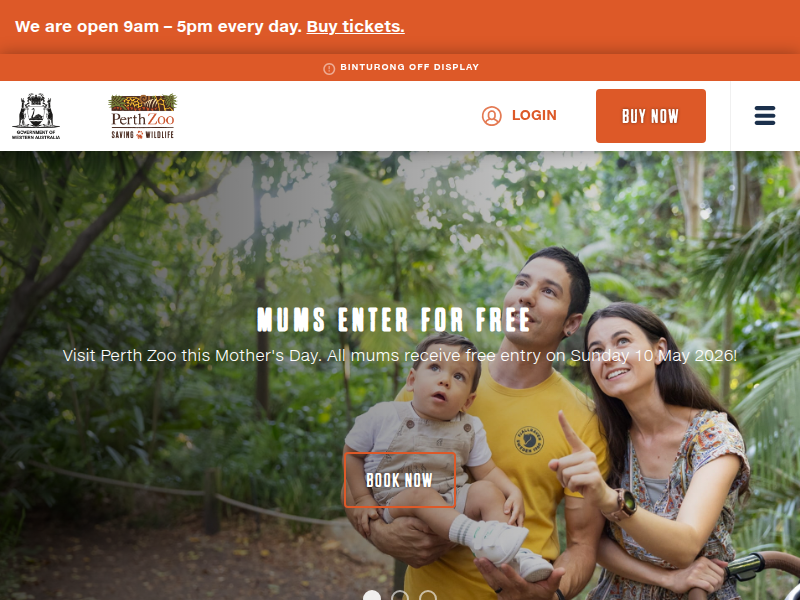Switch to the third carousel slide dot
Image resolution: width=800 pixels, height=600 pixels.
[428, 596]
